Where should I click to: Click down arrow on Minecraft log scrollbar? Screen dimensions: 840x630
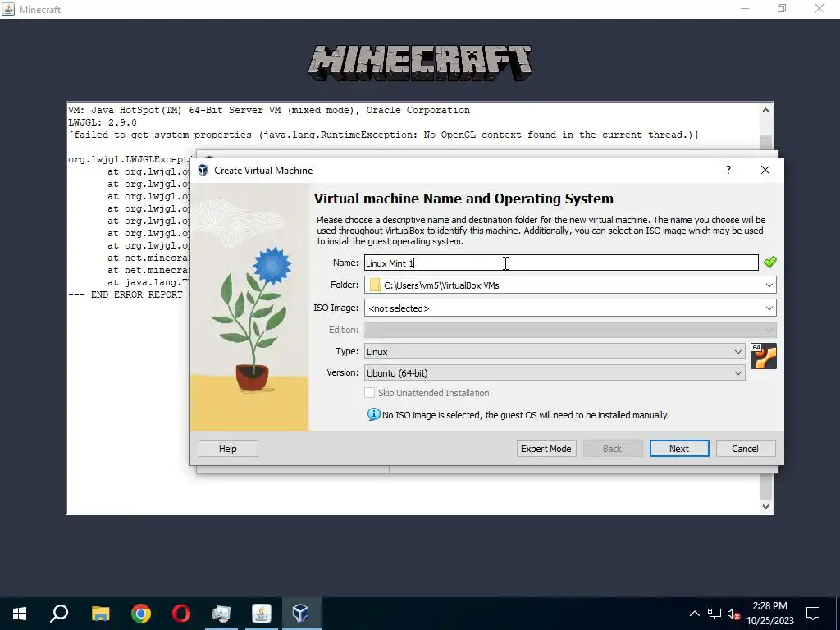tap(765, 506)
